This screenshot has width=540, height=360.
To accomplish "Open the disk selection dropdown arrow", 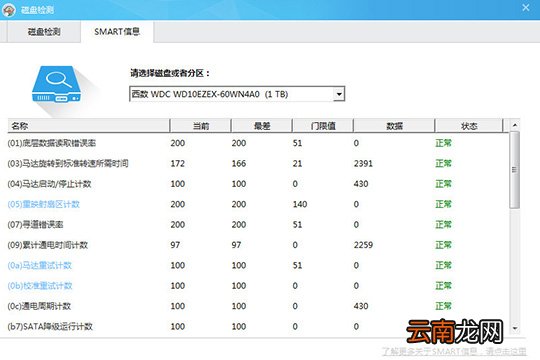I will click(x=339, y=94).
